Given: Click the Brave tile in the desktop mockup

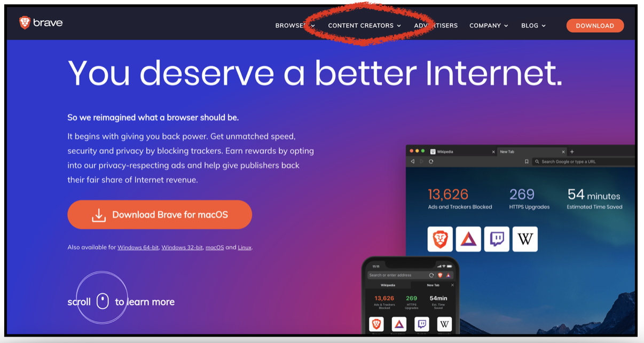Looking at the screenshot, I should click(x=440, y=239).
